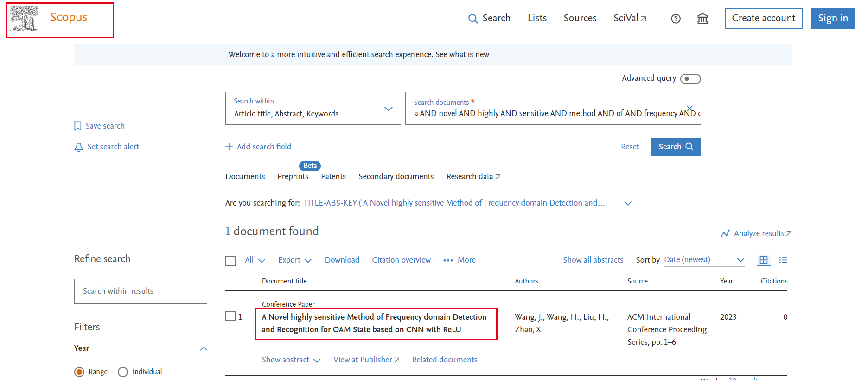Clear the search documents field X
The width and height of the screenshot is (868, 380).
tap(689, 109)
